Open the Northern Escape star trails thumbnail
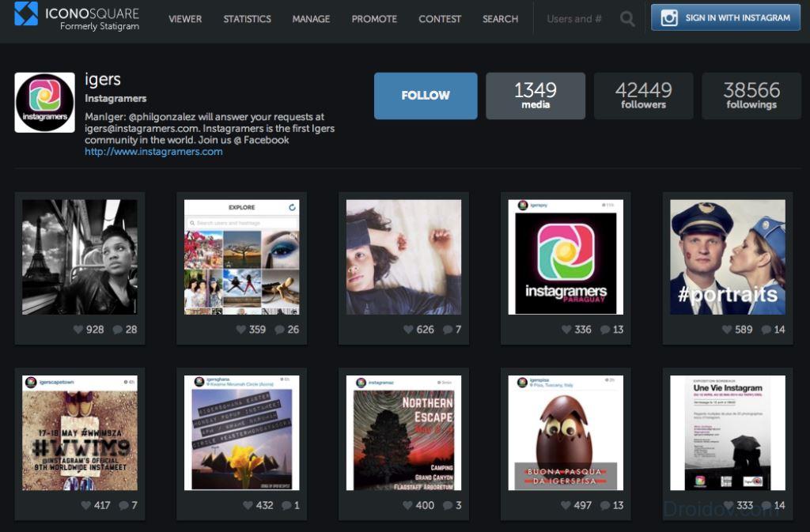Viewport: 810px width, 532px height. 403,433
